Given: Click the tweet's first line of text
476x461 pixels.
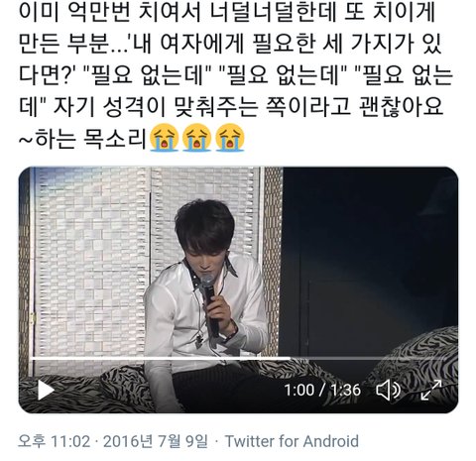Looking at the screenshot, I should [227, 12].
